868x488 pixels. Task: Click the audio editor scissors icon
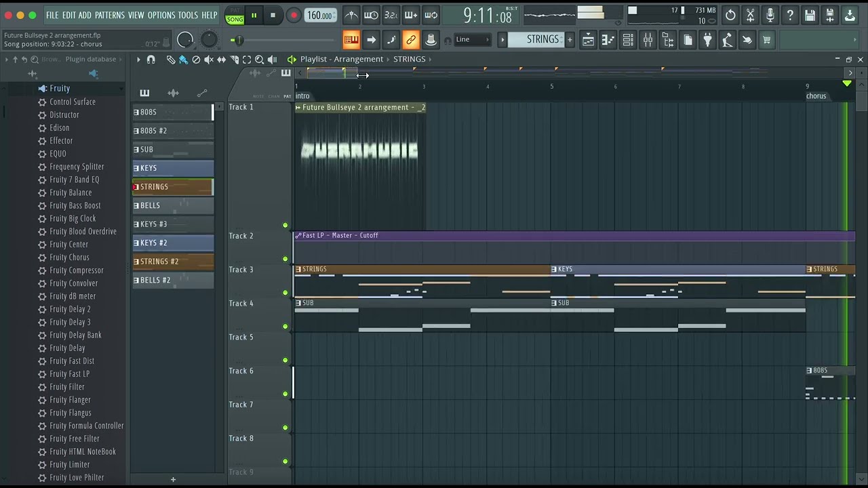750,15
